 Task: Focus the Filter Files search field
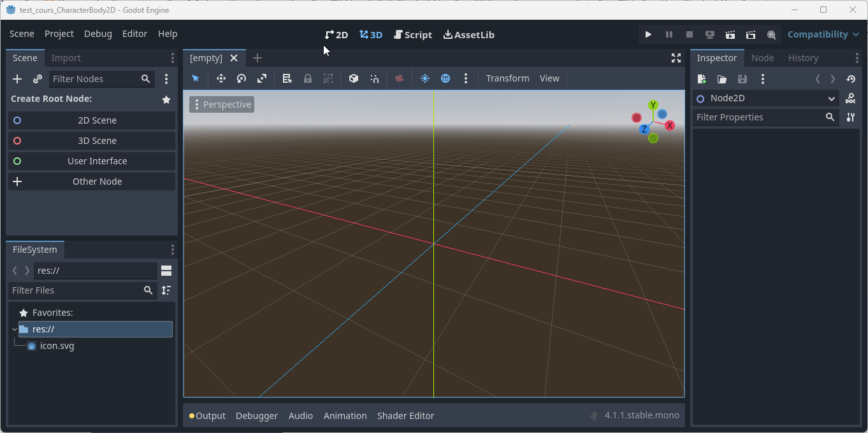tap(83, 290)
